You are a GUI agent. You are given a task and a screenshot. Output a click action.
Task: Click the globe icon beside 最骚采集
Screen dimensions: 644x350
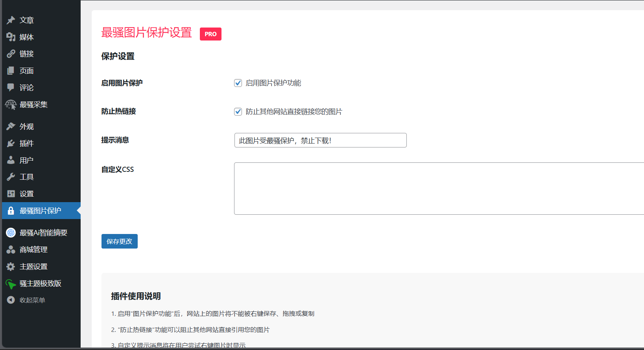point(11,105)
